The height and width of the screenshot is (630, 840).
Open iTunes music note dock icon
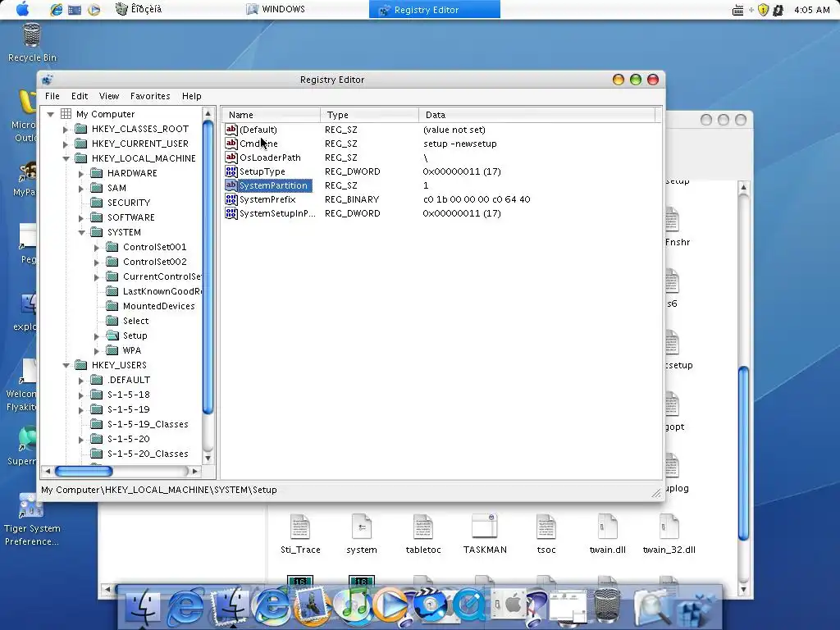tap(351, 605)
